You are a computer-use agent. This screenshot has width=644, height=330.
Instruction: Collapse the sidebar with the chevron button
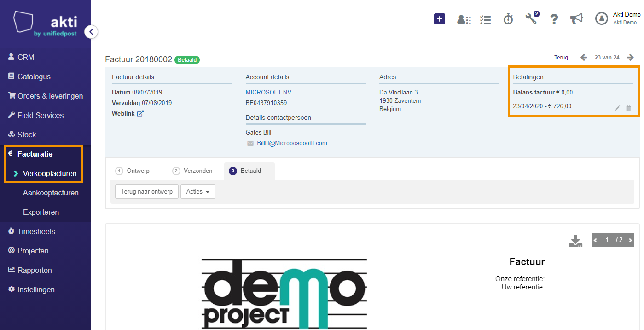pyautogui.click(x=91, y=32)
